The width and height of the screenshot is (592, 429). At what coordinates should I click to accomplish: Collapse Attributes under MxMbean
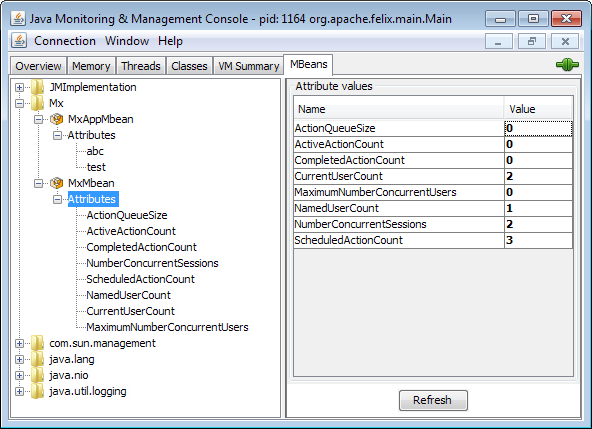[57, 199]
